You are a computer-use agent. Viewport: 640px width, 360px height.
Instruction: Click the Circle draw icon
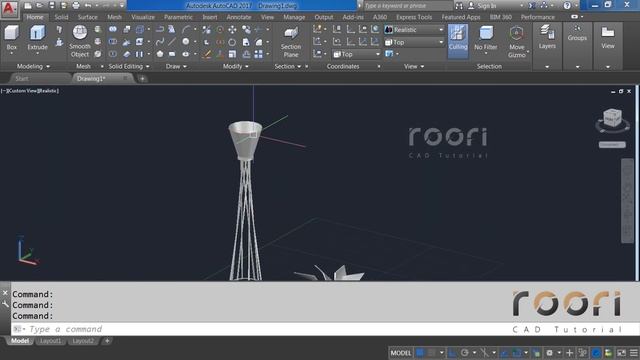pyautogui.click(x=186, y=42)
